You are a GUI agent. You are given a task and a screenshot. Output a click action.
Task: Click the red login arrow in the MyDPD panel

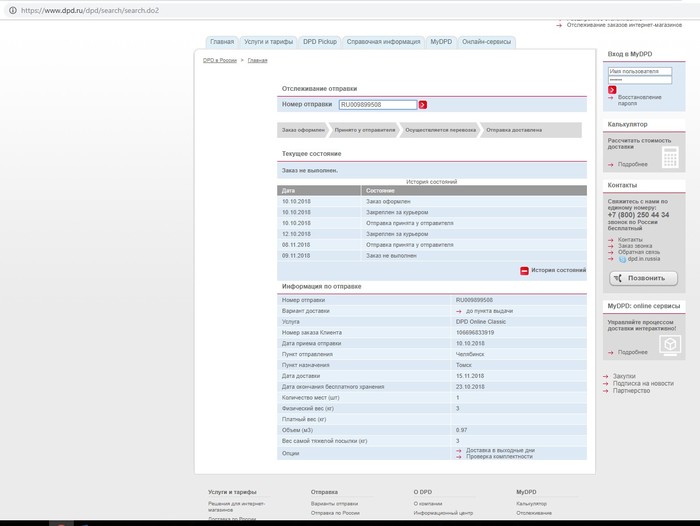[x=612, y=90]
